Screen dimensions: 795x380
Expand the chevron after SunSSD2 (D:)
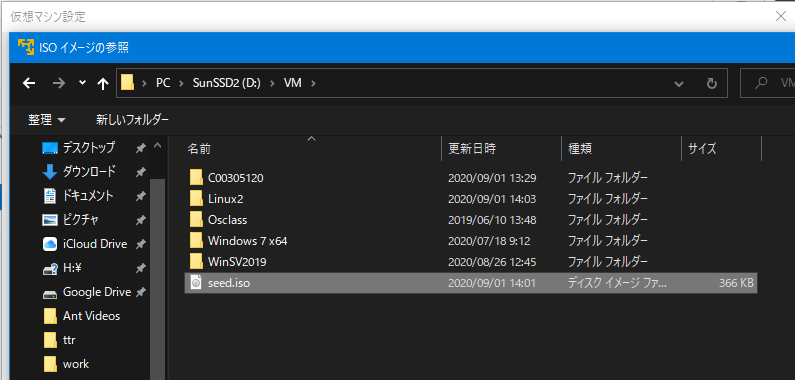(x=273, y=83)
